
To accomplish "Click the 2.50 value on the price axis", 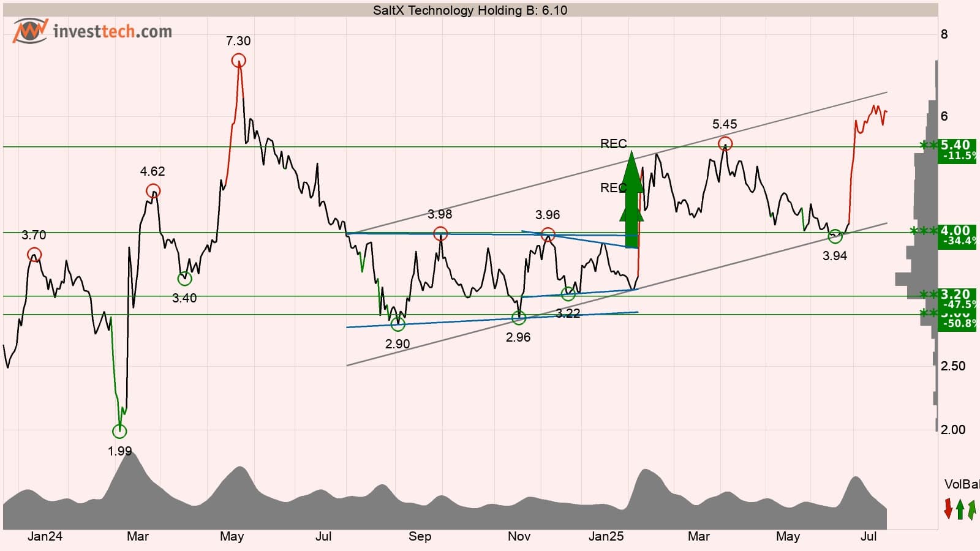I will tap(953, 366).
